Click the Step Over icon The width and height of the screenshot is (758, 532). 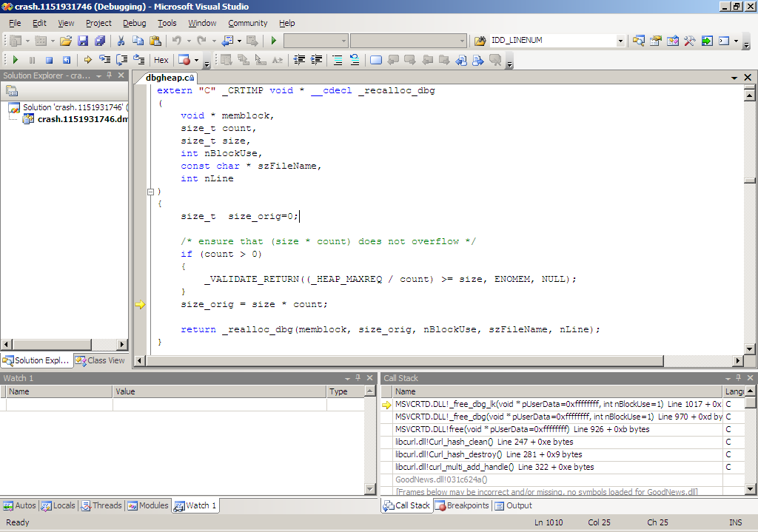[122, 60]
